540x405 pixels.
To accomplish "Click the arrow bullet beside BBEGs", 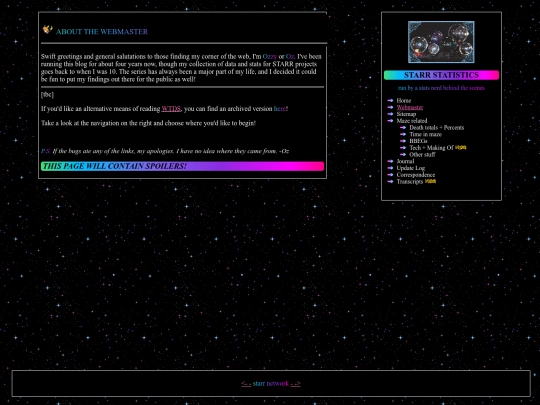I will tap(403, 141).
